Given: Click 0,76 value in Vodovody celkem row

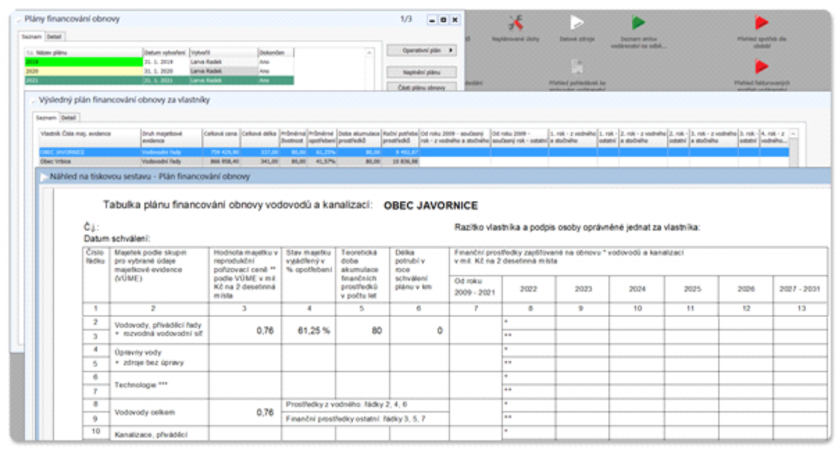Looking at the screenshot, I should pyautogui.click(x=265, y=412).
